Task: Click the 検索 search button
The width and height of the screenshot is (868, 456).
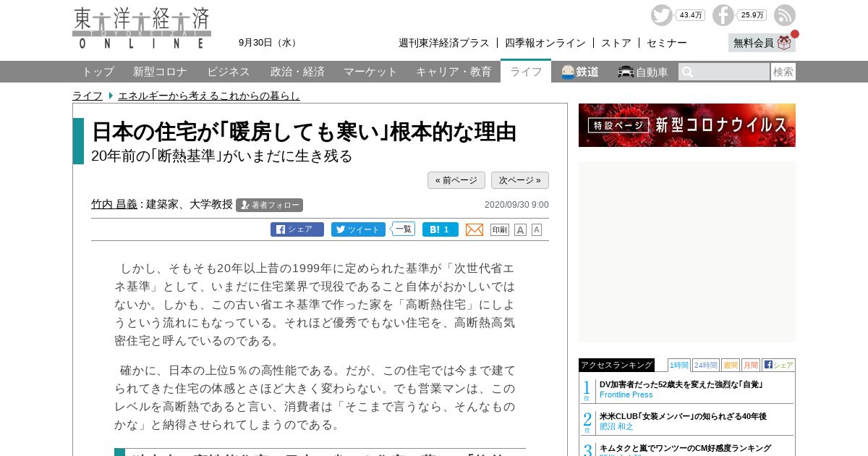Action: [783, 72]
